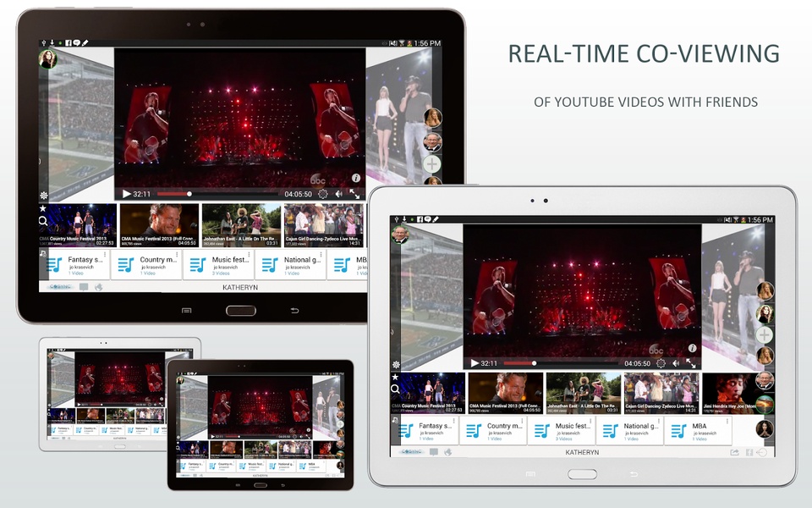Viewport: 812px width, 508px height.
Task: Open MBA playlist options menu on white tablet
Action: 727,422
